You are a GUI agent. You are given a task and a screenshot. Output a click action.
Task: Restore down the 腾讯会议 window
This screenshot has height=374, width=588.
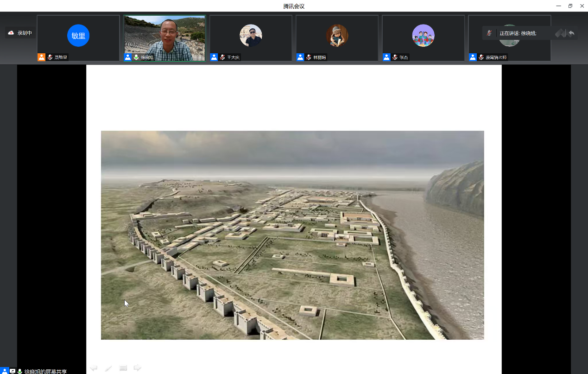pos(570,6)
